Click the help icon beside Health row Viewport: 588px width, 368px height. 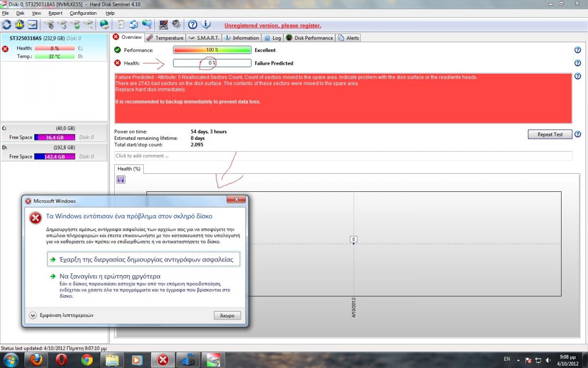point(578,63)
